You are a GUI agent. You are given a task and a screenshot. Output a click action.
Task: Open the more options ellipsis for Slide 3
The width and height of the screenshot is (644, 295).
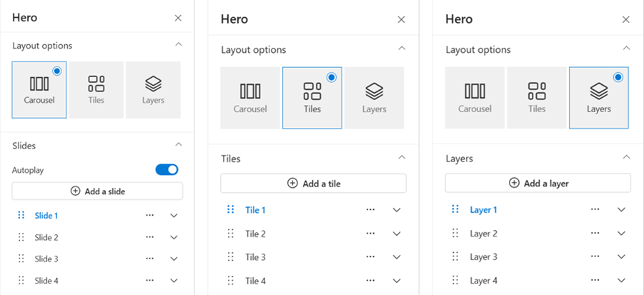149,259
